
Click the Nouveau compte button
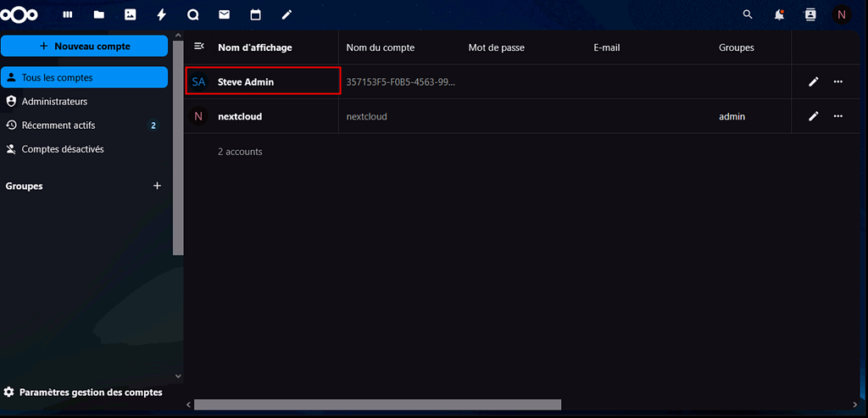click(x=84, y=46)
